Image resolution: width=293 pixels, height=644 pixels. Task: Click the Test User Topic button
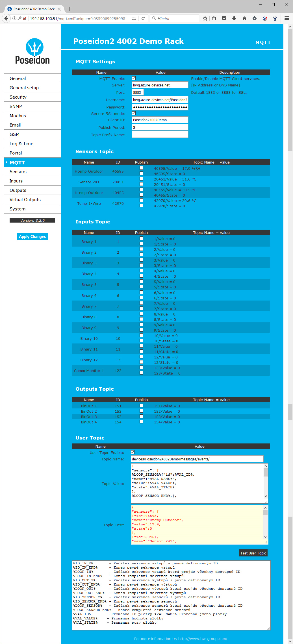click(x=253, y=553)
